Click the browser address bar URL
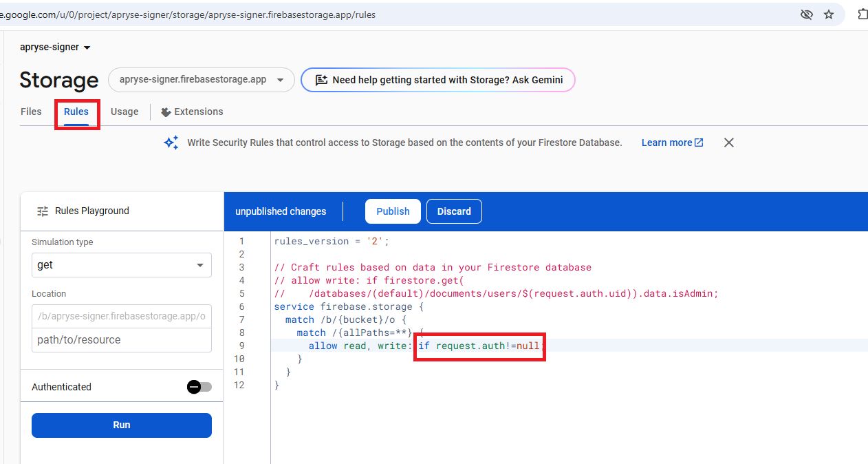This screenshot has height=464, width=868. [188, 14]
